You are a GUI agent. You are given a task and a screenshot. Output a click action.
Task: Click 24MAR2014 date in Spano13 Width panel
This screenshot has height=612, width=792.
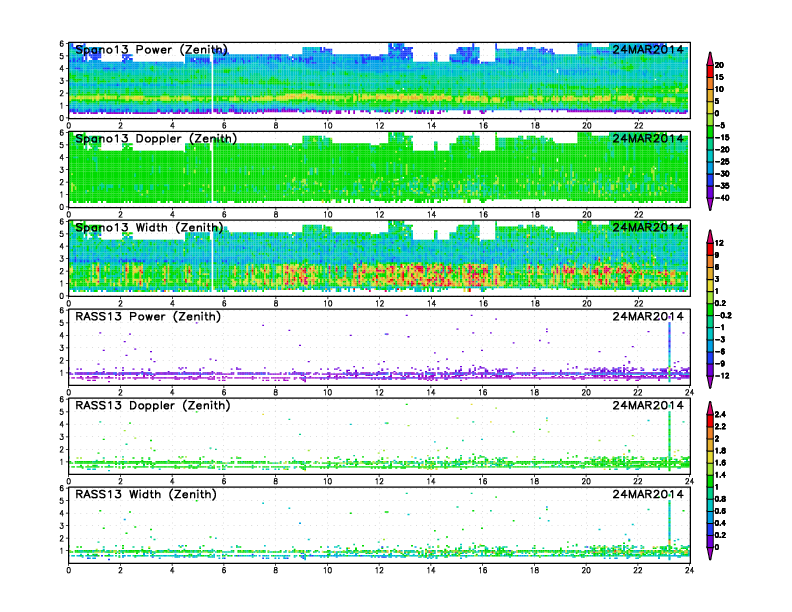point(648,227)
